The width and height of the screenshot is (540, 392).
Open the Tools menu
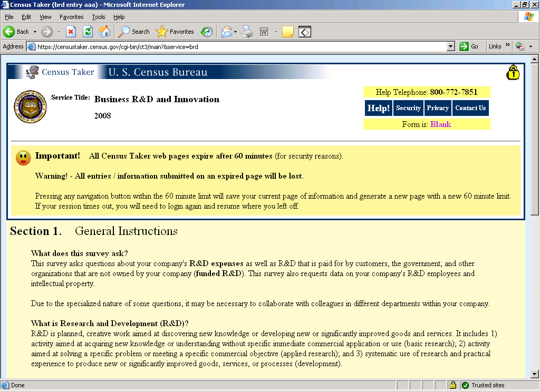(99, 17)
